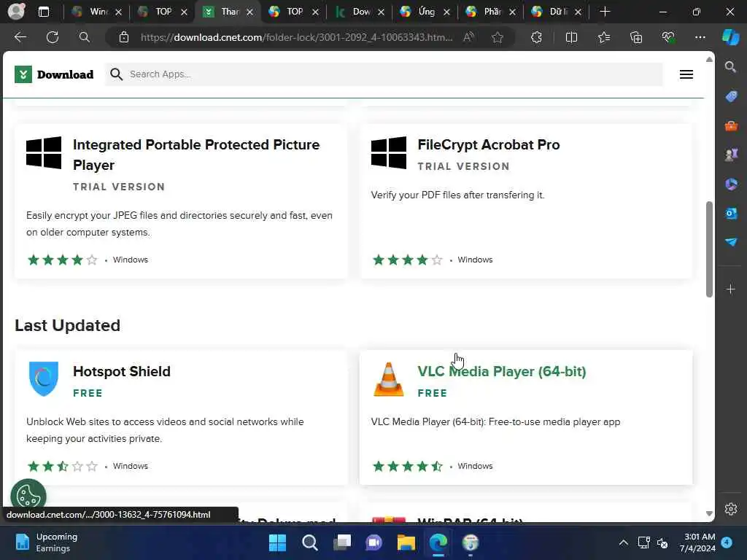Click the Download site logo
Viewport: 747px width, 560px height.
point(54,74)
